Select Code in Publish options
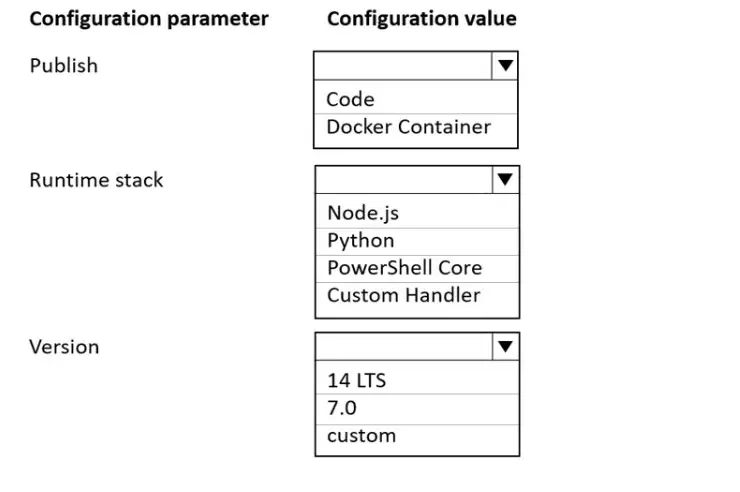This screenshot has height=492, width=740. [350, 99]
